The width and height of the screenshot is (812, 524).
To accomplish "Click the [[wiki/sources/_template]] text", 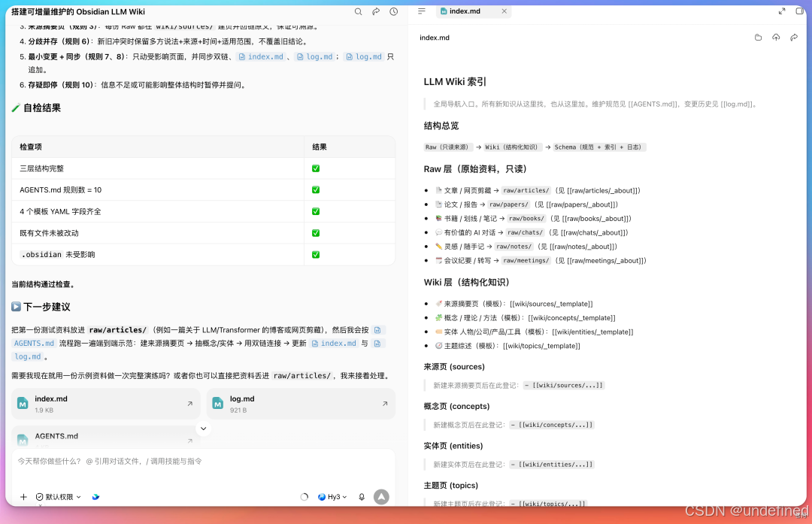I will point(551,304).
